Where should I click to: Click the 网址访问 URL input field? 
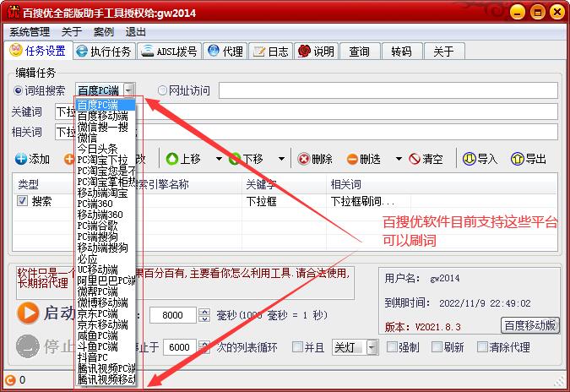(388, 90)
